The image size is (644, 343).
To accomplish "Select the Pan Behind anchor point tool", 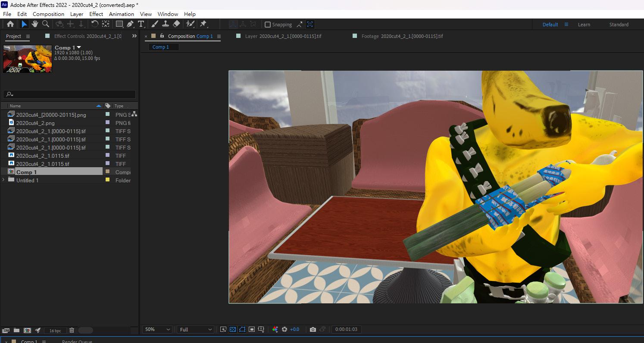I will pos(106,24).
